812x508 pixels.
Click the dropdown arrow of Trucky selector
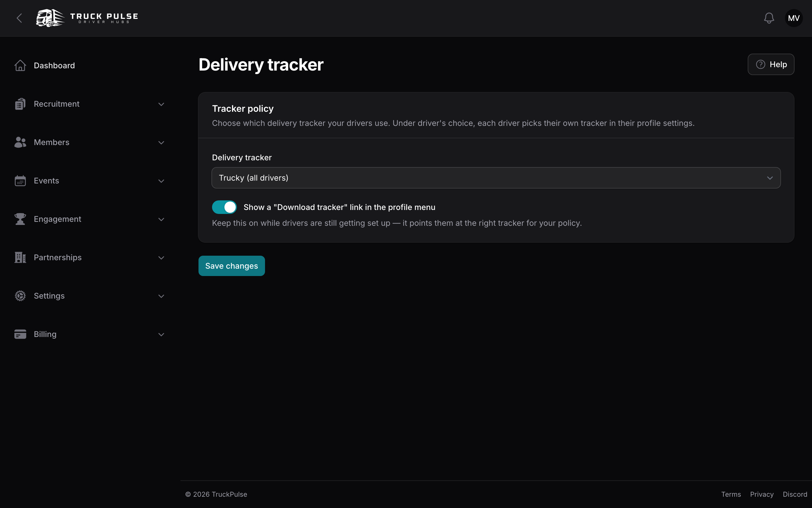click(x=770, y=178)
